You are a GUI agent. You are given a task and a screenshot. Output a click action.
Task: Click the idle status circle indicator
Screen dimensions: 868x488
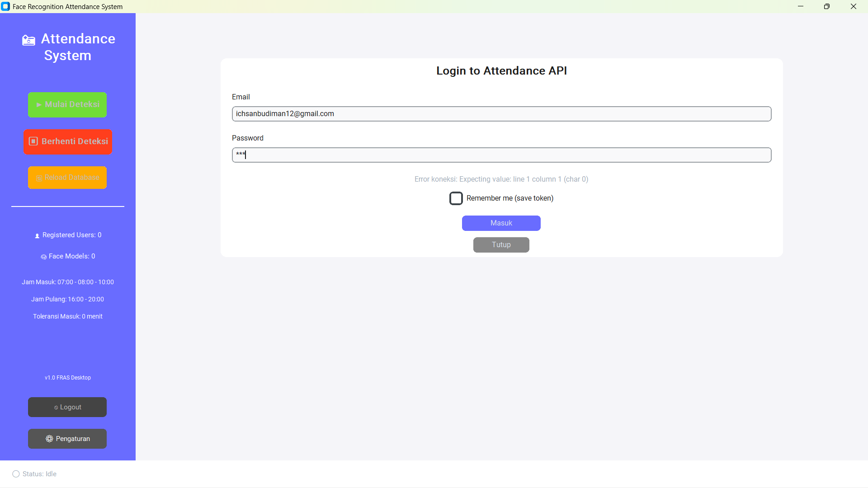pos(16,474)
